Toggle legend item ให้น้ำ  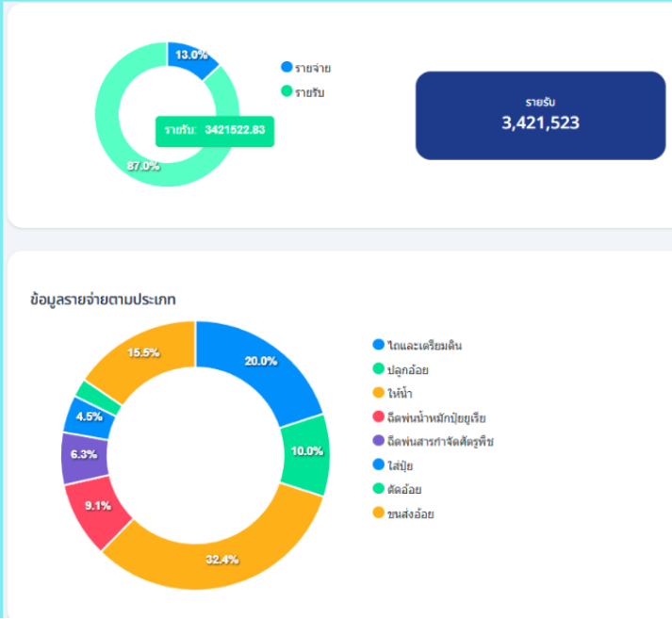(x=393, y=393)
